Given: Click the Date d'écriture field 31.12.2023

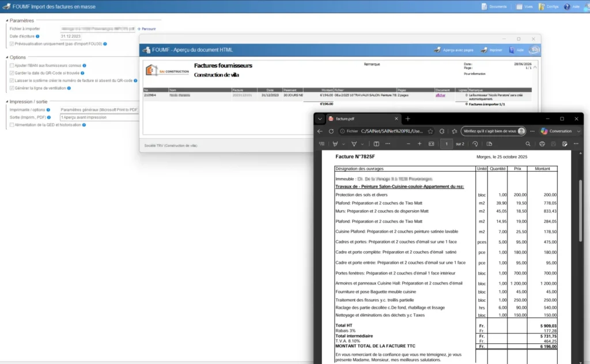Looking at the screenshot, I should coord(71,36).
